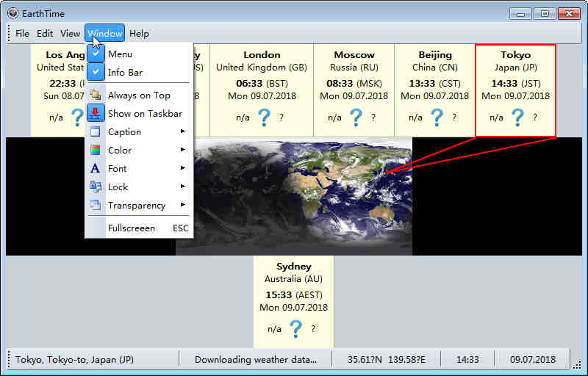The image size is (588, 376).
Task: Expand the Color submenu arrow
Action: pos(183,150)
